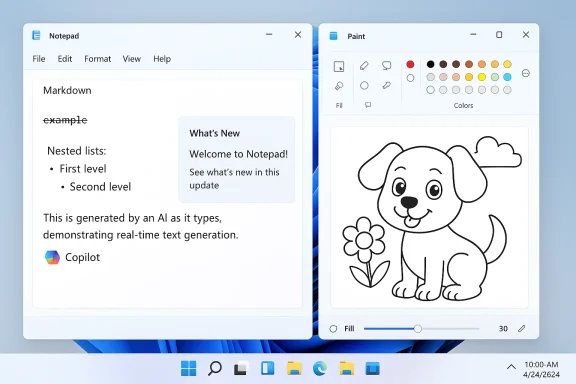Open taskbar Search magnifier

[215, 368]
